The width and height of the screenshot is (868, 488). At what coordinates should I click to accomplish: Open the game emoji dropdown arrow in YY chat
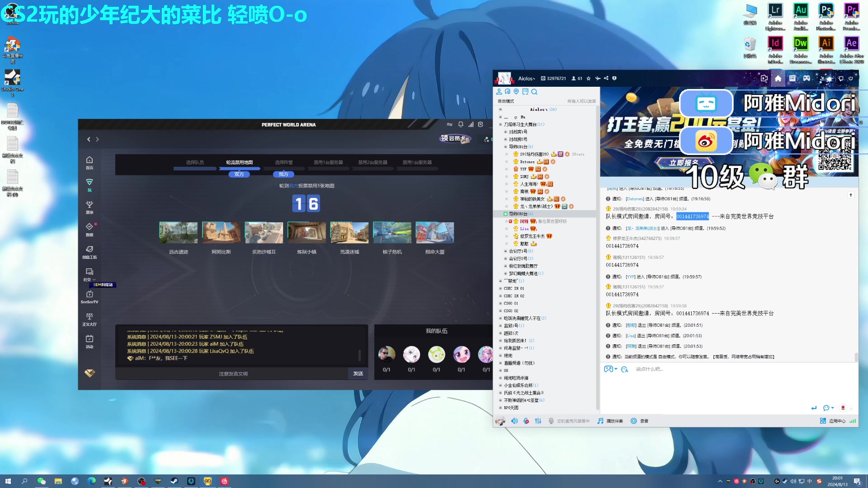point(616,369)
